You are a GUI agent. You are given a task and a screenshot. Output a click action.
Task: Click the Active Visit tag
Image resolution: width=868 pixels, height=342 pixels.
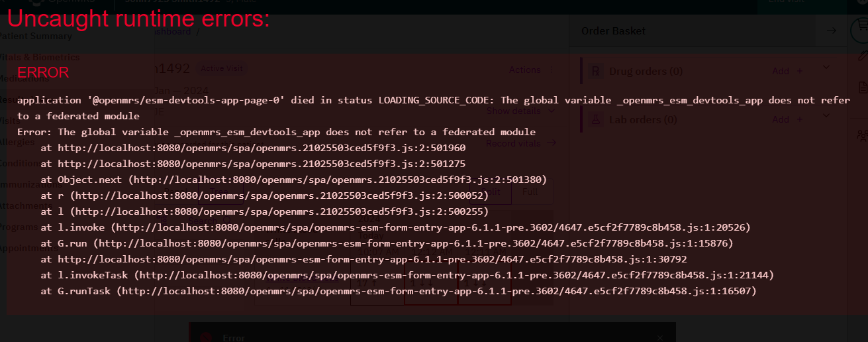click(x=222, y=68)
